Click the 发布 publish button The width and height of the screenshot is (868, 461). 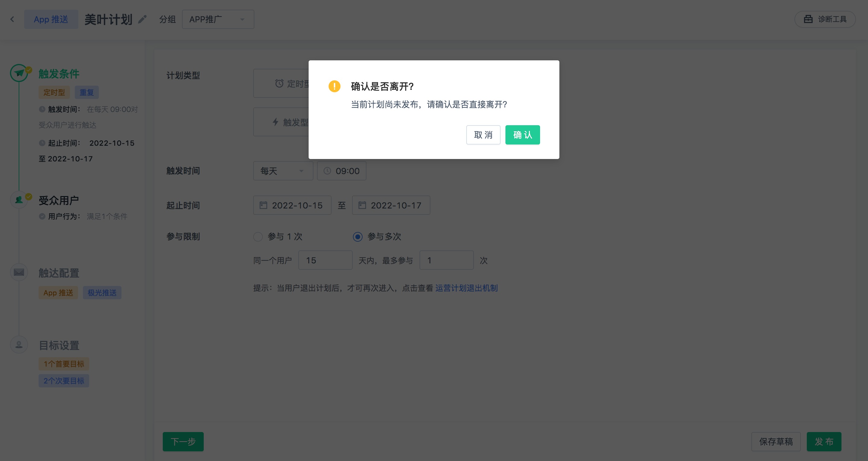[x=824, y=441]
